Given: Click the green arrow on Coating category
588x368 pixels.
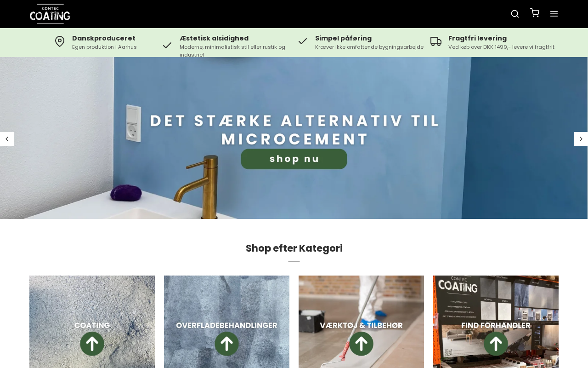Looking at the screenshot, I should (92, 344).
